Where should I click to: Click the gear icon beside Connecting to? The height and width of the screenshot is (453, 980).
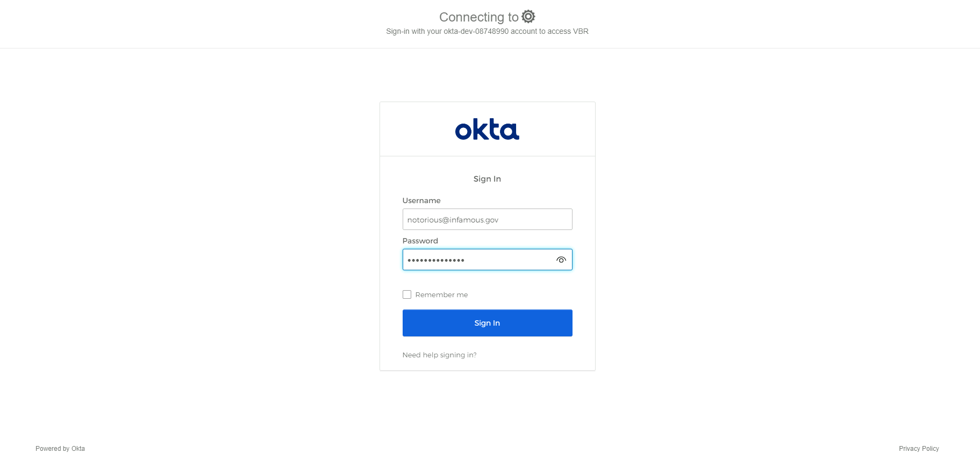click(528, 17)
